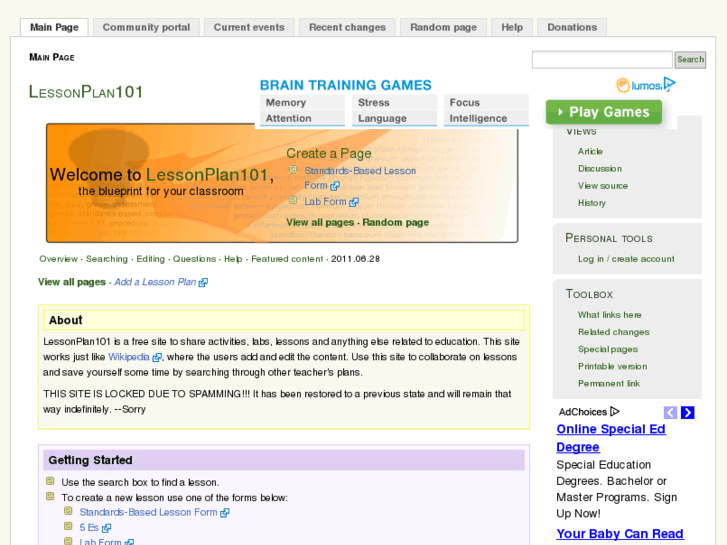Open Your Baby Can Read ad
The image size is (727, 545).
tap(620, 534)
